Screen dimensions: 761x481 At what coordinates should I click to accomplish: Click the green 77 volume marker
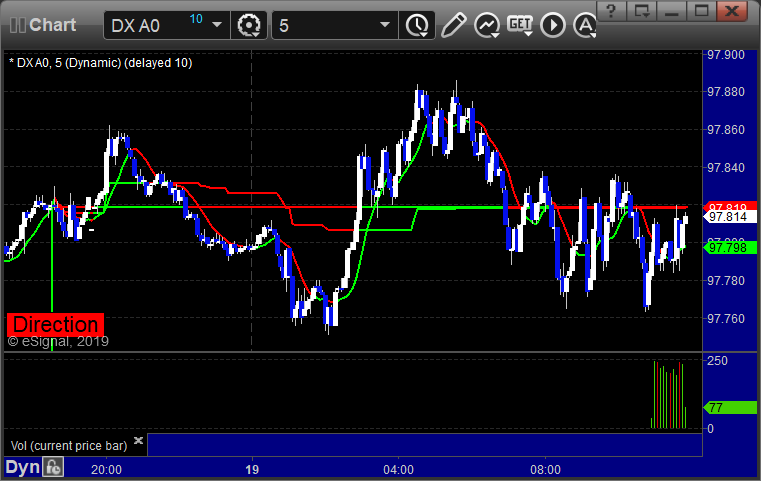730,408
